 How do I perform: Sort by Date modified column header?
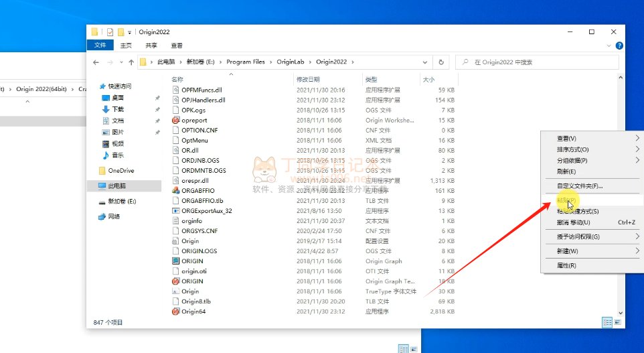pos(328,79)
